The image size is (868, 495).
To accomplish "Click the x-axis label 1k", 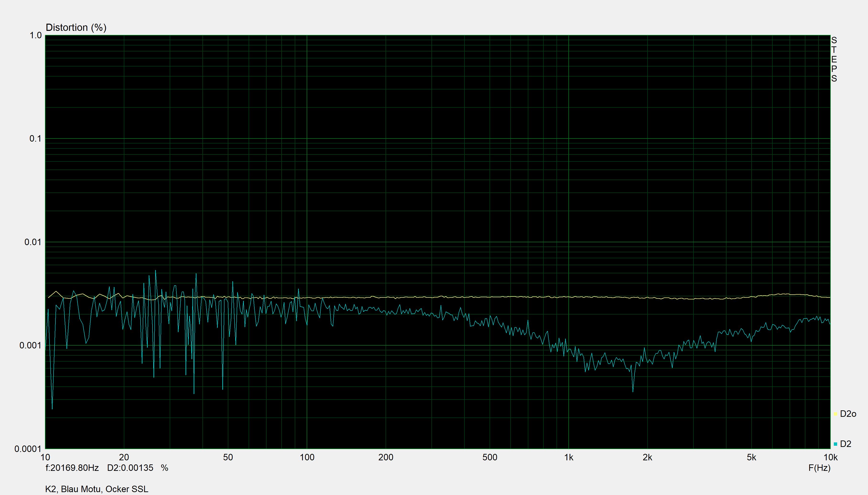I will [568, 457].
